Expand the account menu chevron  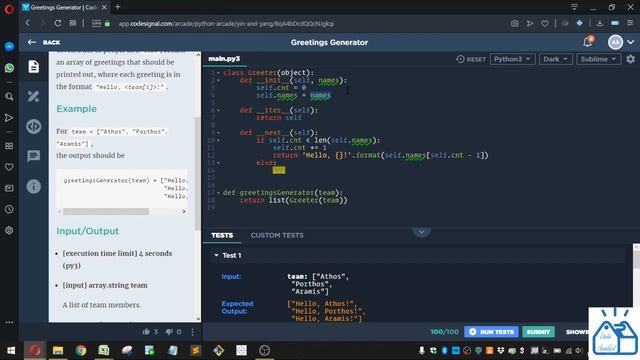(x=631, y=42)
